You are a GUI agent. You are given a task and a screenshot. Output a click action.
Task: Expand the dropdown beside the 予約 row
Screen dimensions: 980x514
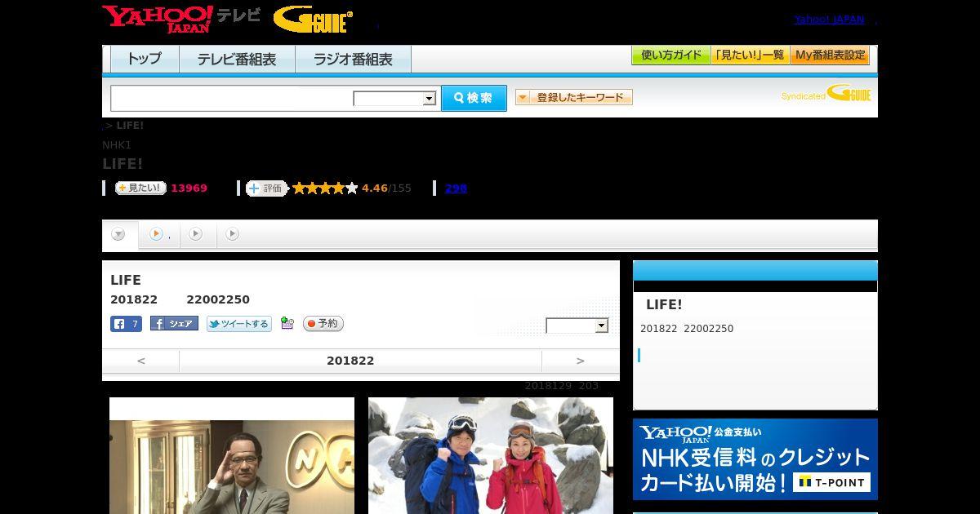pos(577,326)
